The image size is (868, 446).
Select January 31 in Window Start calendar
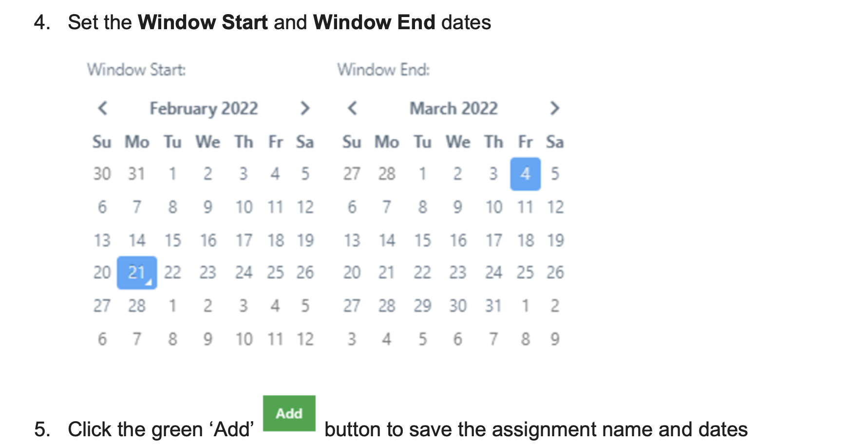tap(137, 174)
